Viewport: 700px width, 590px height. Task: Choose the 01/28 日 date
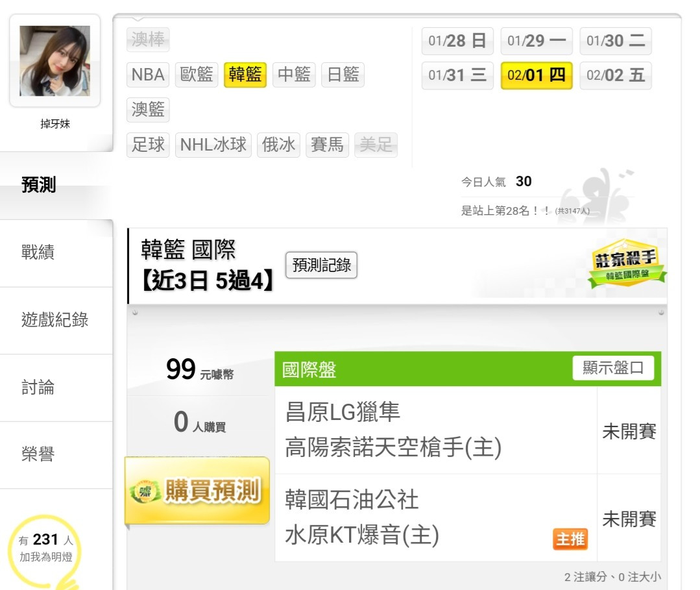(x=457, y=41)
